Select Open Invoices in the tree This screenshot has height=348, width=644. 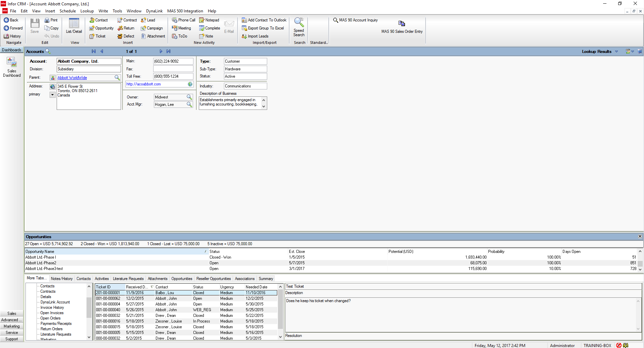pos(52,313)
